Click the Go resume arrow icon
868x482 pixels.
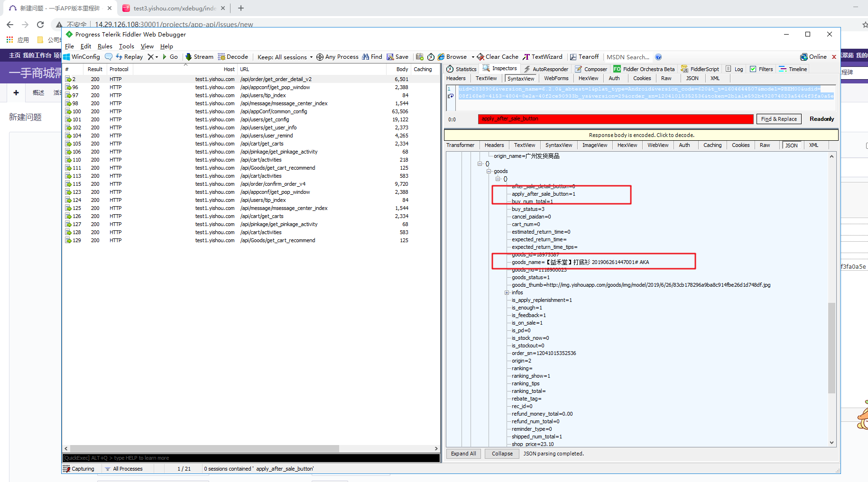pyautogui.click(x=165, y=57)
